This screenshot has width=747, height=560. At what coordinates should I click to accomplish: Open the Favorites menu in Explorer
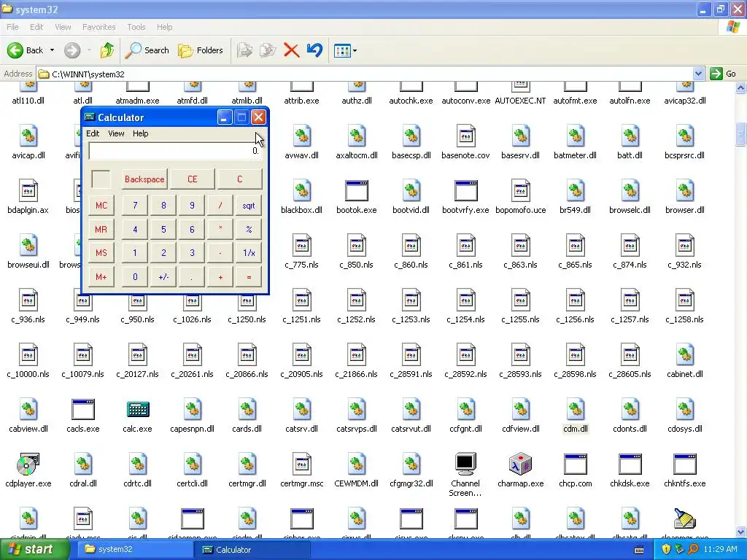(99, 27)
